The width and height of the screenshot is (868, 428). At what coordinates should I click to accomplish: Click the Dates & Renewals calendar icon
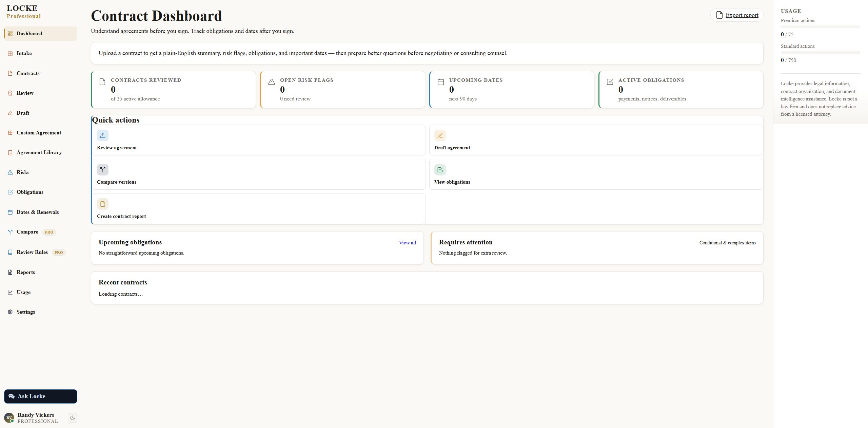pos(10,212)
